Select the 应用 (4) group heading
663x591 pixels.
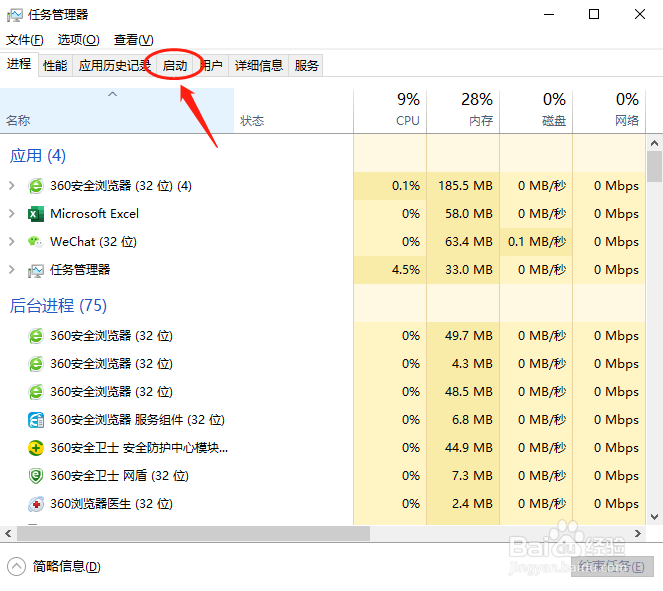[x=38, y=156]
